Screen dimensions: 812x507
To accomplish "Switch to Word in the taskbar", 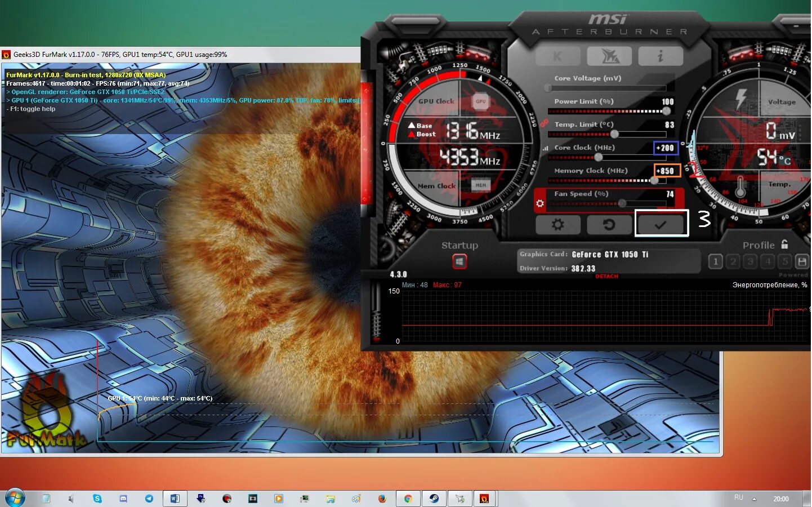I will [175, 499].
